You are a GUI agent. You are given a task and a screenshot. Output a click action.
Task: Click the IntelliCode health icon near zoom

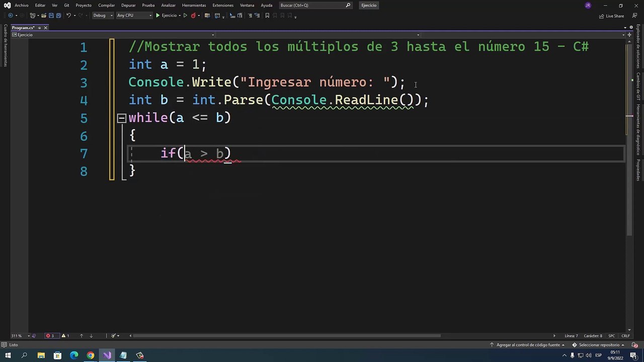(x=34, y=336)
